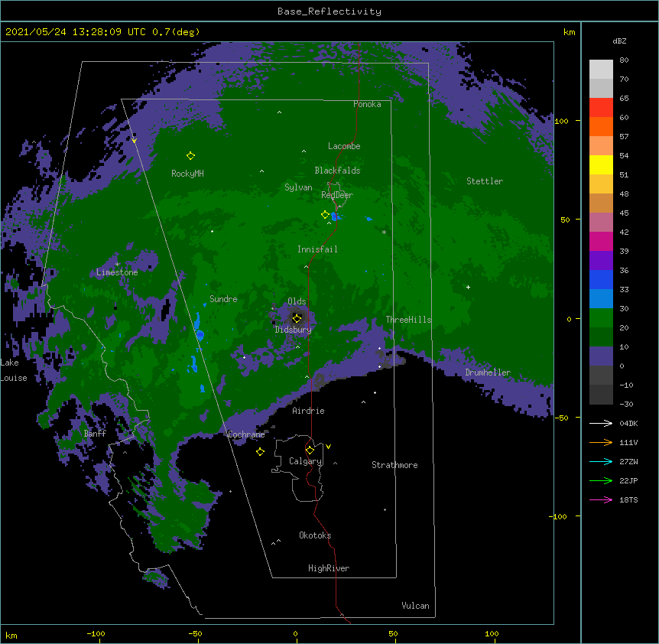Click the Vulcan label
Viewport: 659px width, 644px height.
click(x=415, y=606)
